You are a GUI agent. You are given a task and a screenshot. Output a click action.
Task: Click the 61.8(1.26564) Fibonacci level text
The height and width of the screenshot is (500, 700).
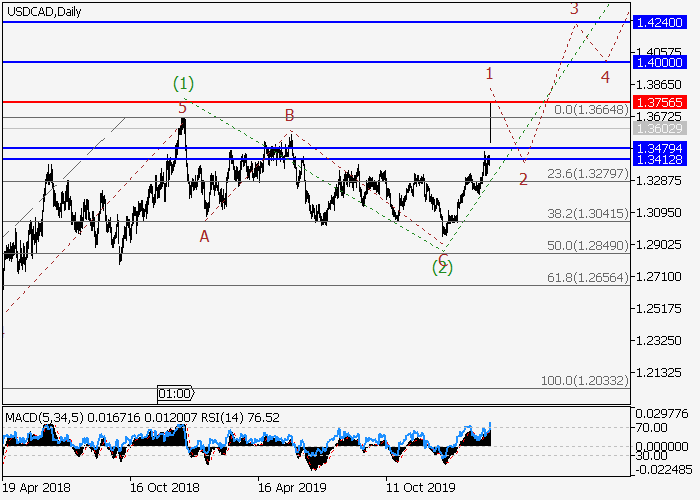[588, 277]
